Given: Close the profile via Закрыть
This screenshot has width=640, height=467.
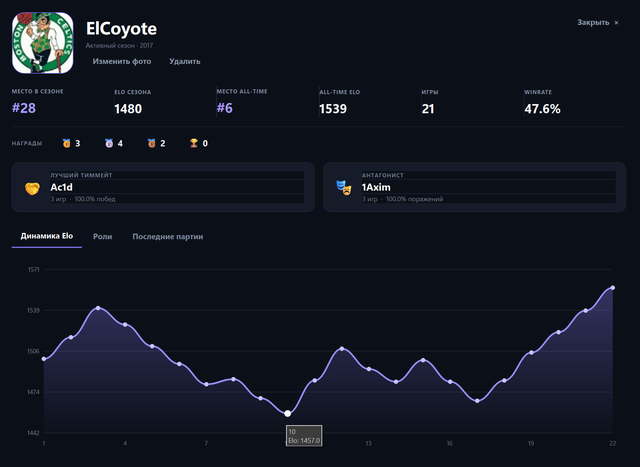Looking at the screenshot, I should (x=598, y=22).
